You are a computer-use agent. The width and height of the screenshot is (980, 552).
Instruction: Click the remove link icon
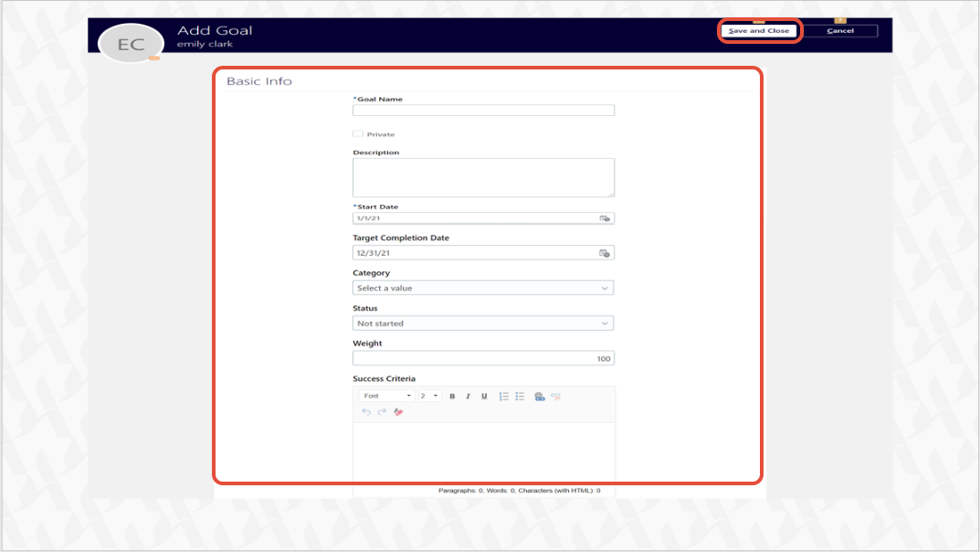point(556,397)
